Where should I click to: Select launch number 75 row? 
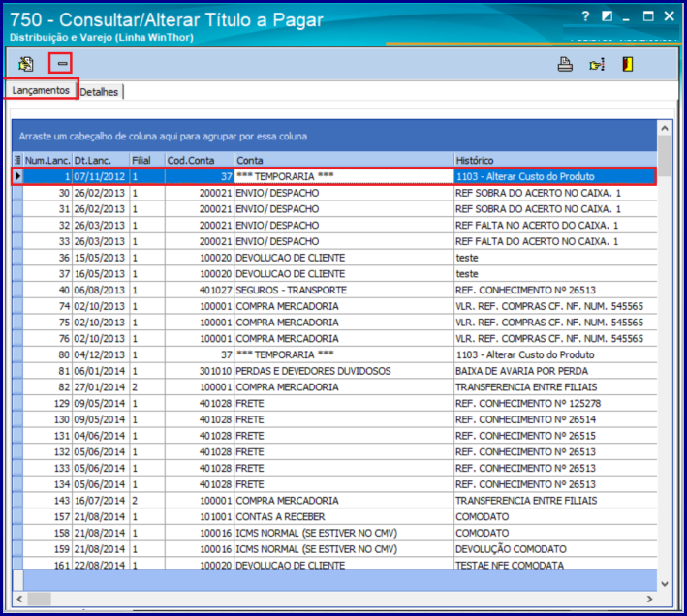335,323
